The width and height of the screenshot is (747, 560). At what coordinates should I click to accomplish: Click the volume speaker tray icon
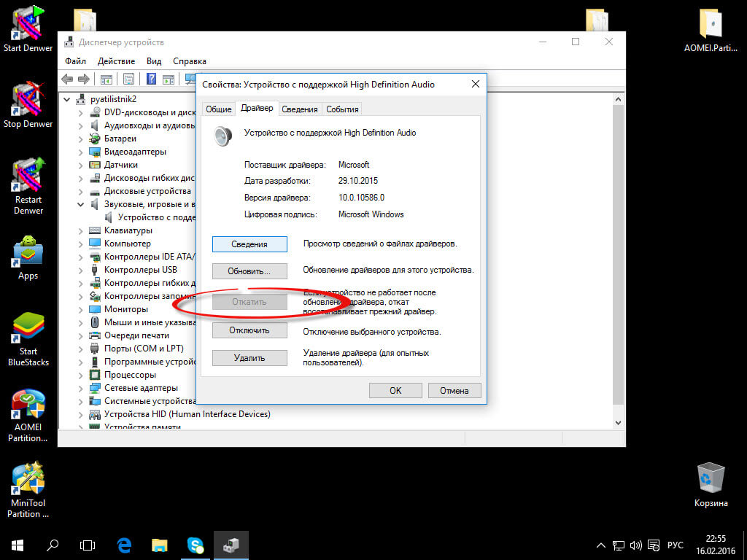coord(635,545)
